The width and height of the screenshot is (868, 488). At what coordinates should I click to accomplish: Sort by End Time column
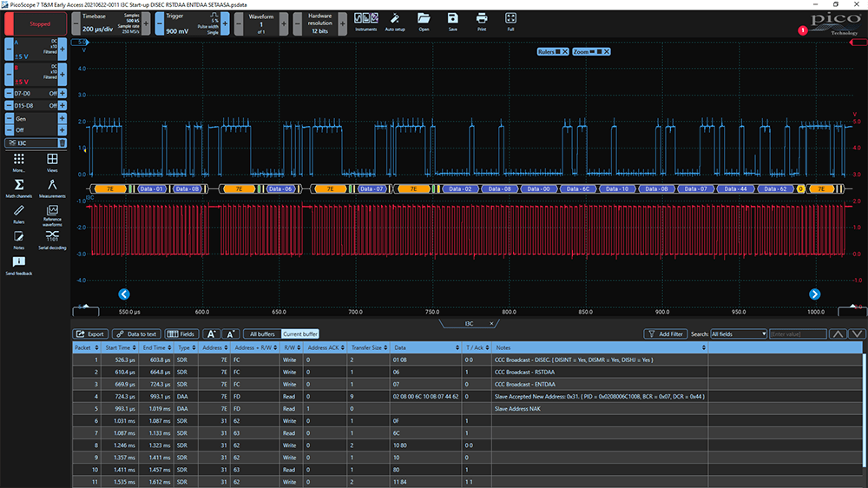point(156,348)
